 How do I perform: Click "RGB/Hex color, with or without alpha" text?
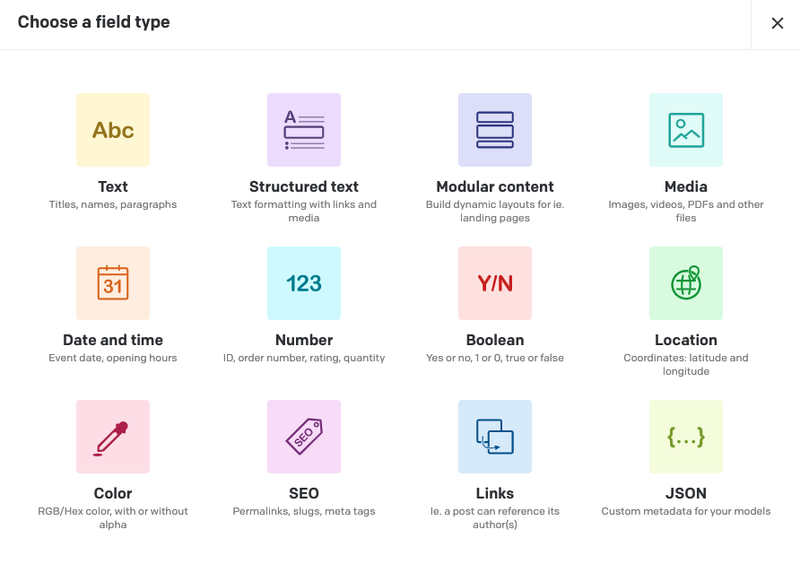113,518
